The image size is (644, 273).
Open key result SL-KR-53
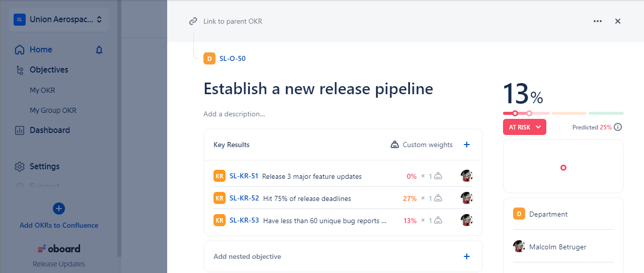point(244,220)
